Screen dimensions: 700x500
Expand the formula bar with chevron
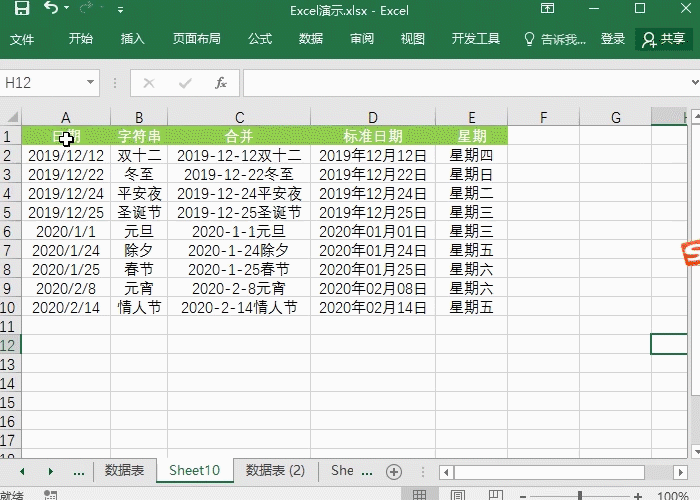point(695,82)
